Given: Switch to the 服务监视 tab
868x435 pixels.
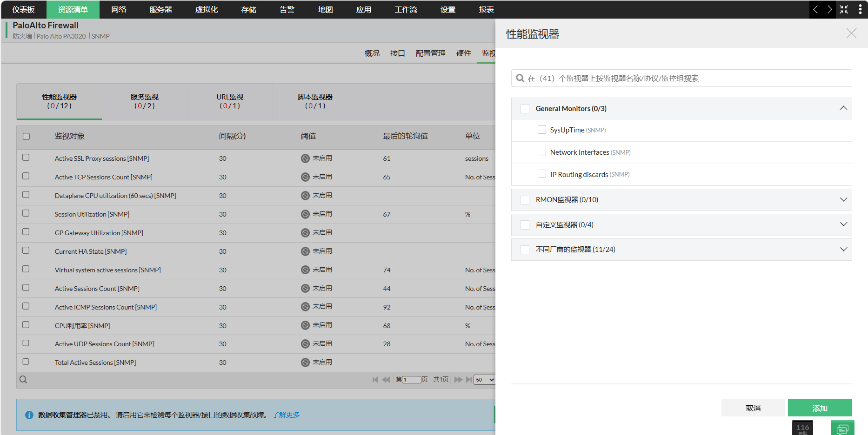Looking at the screenshot, I should 145,101.
